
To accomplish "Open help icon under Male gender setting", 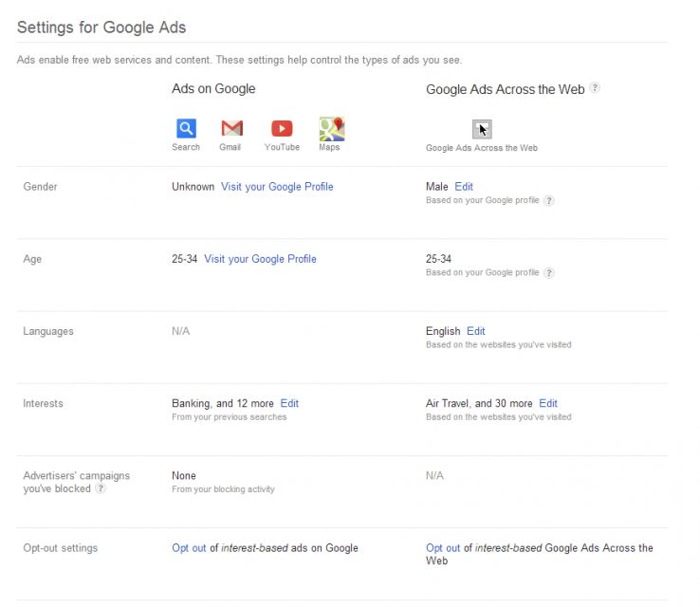I will point(548,201).
